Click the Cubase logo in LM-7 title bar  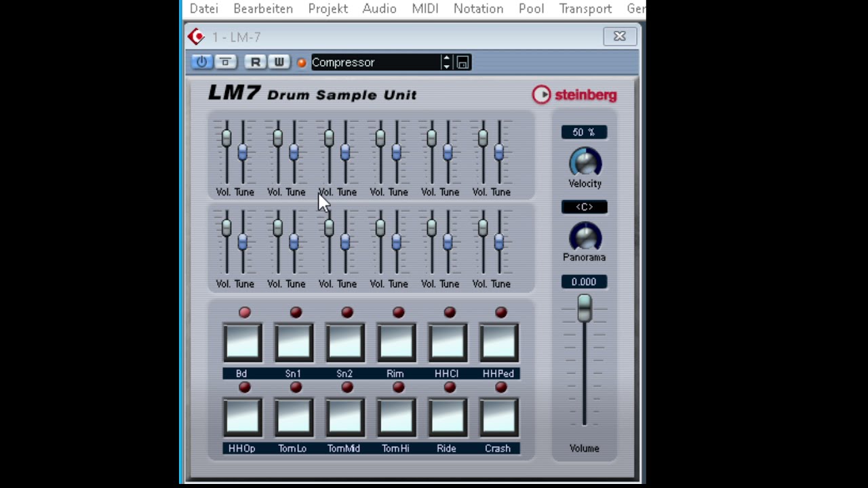(196, 37)
